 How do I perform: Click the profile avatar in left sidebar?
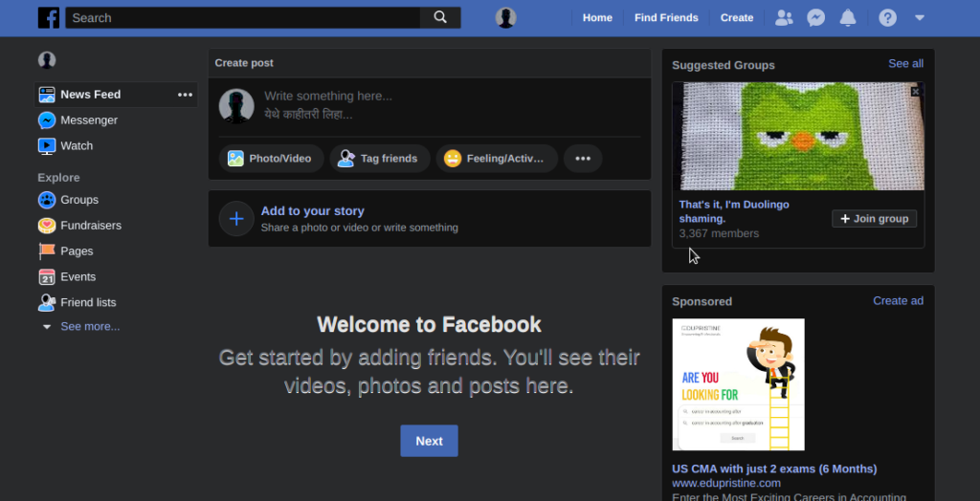tap(47, 60)
